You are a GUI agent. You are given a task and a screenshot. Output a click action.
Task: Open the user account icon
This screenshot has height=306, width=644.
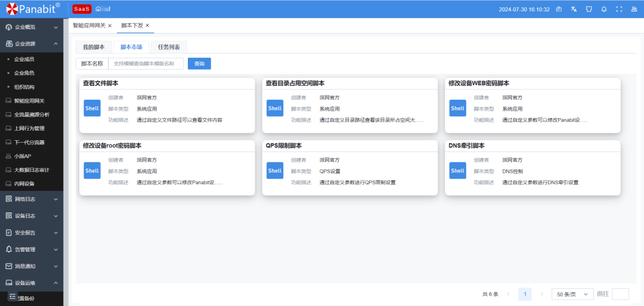click(x=634, y=9)
